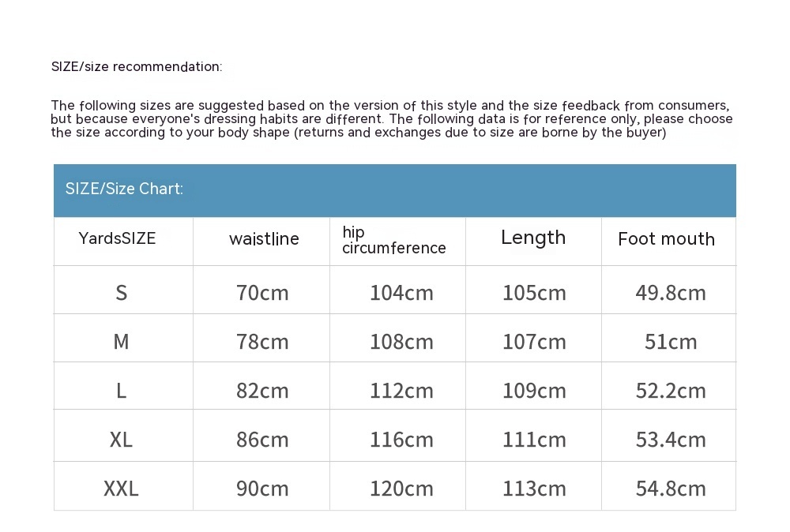Select the "XL" row label

point(121,440)
